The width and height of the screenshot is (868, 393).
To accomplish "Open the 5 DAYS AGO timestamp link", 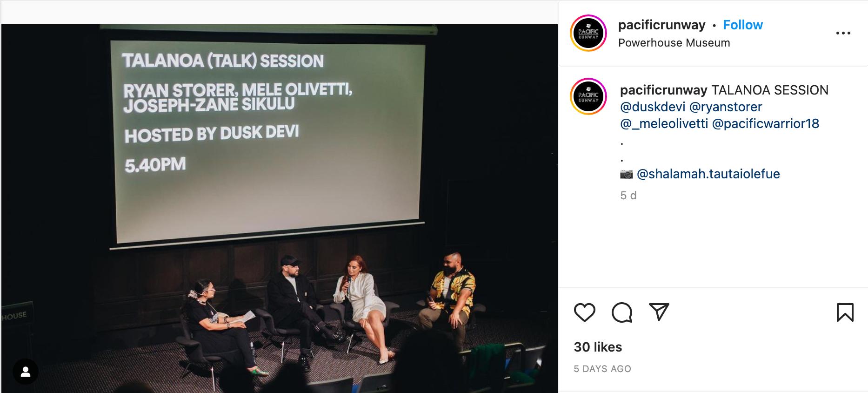I will [602, 369].
